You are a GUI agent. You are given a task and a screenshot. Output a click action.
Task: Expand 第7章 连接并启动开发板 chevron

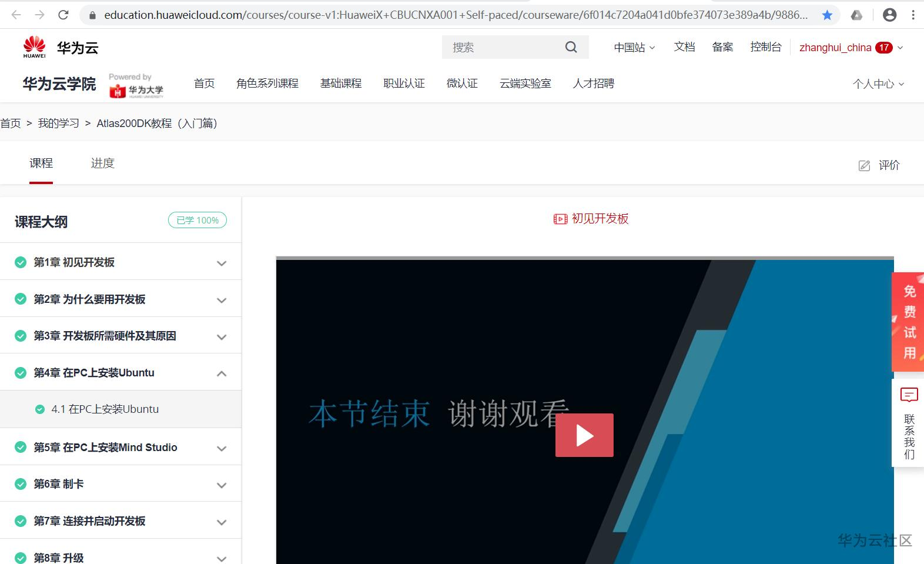222,522
